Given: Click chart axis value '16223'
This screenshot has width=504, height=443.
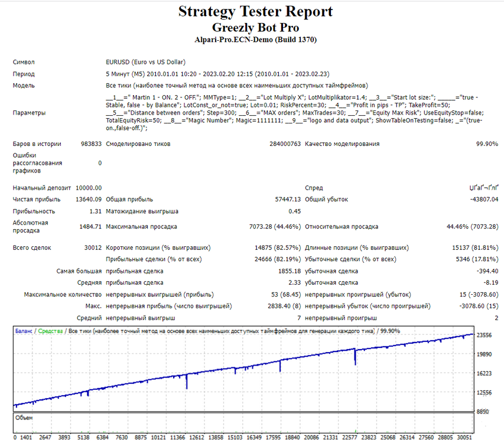Looking at the screenshot, I should (x=484, y=374).
